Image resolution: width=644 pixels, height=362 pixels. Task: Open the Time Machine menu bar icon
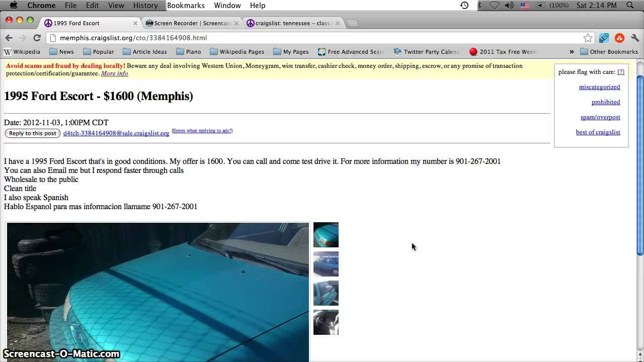click(464, 6)
